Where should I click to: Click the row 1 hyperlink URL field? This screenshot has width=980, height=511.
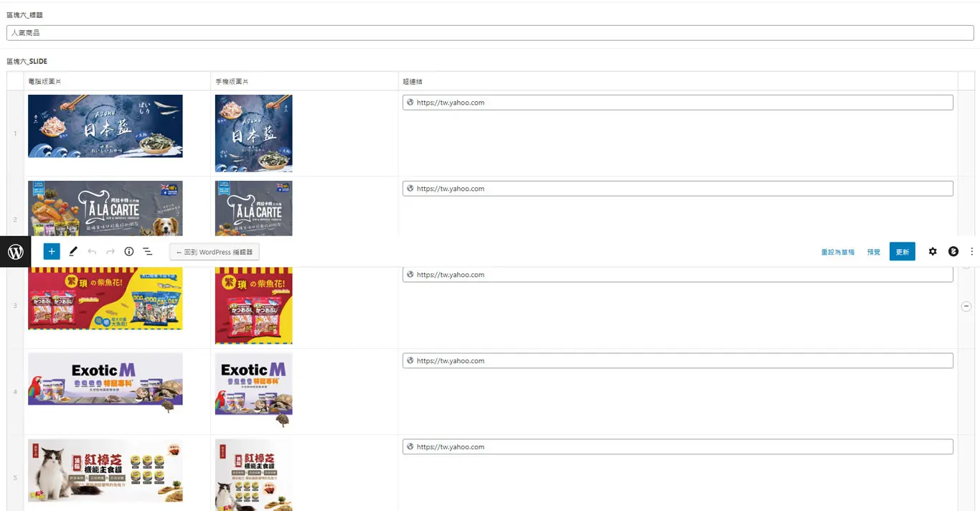point(678,103)
